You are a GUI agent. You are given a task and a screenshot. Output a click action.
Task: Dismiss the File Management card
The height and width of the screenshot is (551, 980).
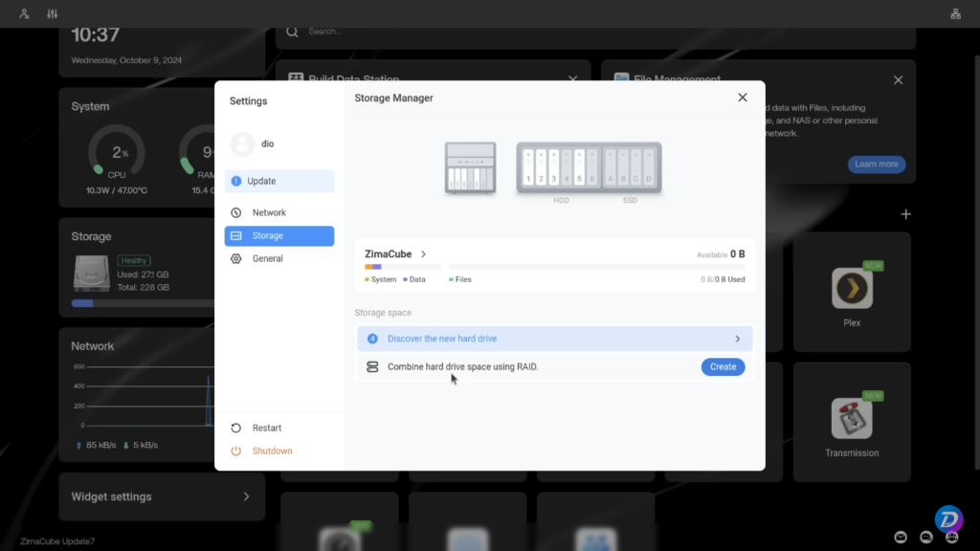click(x=898, y=80)
